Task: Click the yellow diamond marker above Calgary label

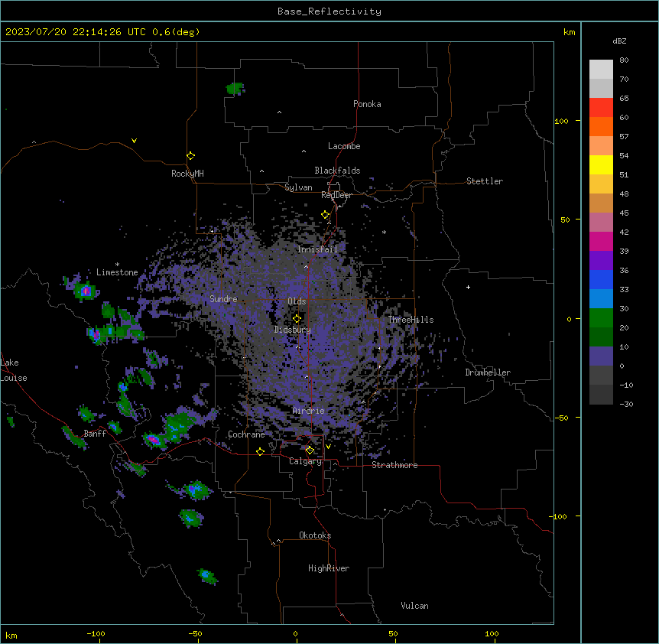Action: tap(310, 450)
